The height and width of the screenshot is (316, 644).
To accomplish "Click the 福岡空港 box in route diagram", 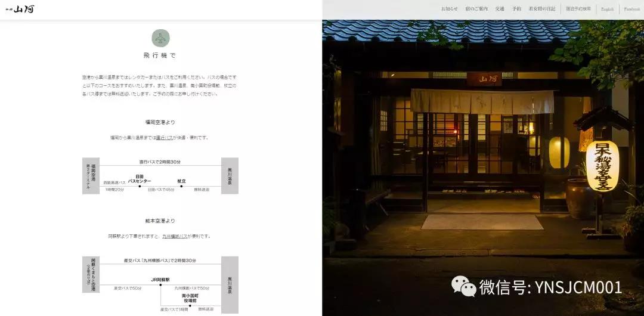I will point(91,176).
